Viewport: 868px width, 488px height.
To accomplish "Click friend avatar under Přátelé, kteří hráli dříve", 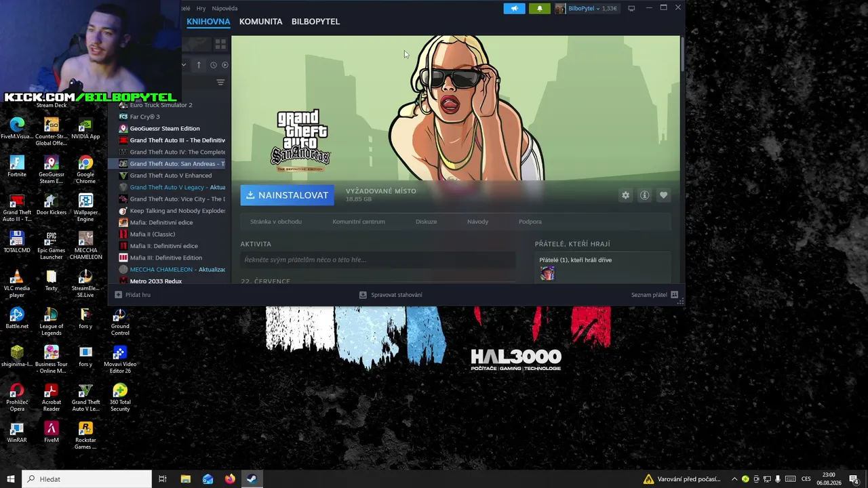I will (x=547, y=273).
